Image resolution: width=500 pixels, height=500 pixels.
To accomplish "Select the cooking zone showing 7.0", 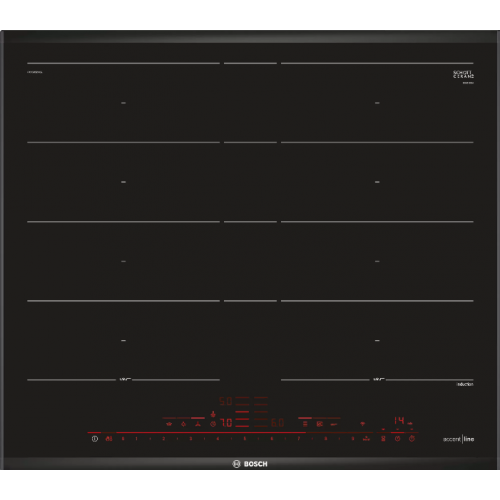I will pos(226,423).
